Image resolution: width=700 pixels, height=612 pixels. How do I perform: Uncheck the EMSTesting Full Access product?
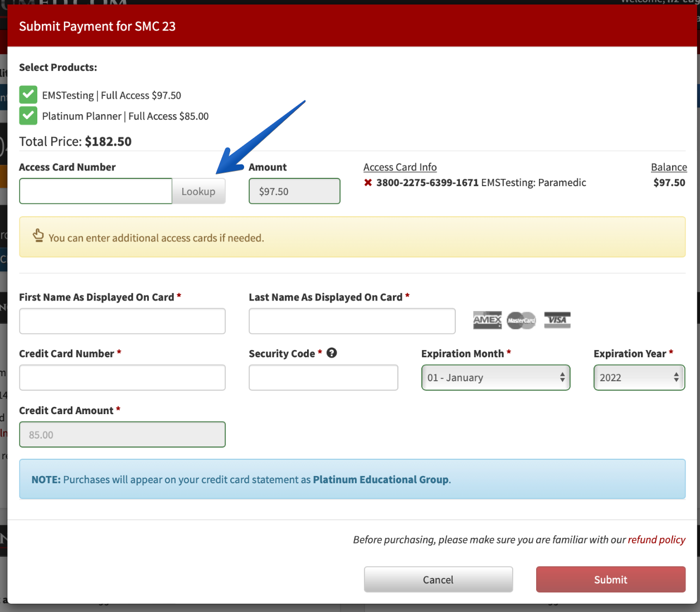tap(28, 95)
